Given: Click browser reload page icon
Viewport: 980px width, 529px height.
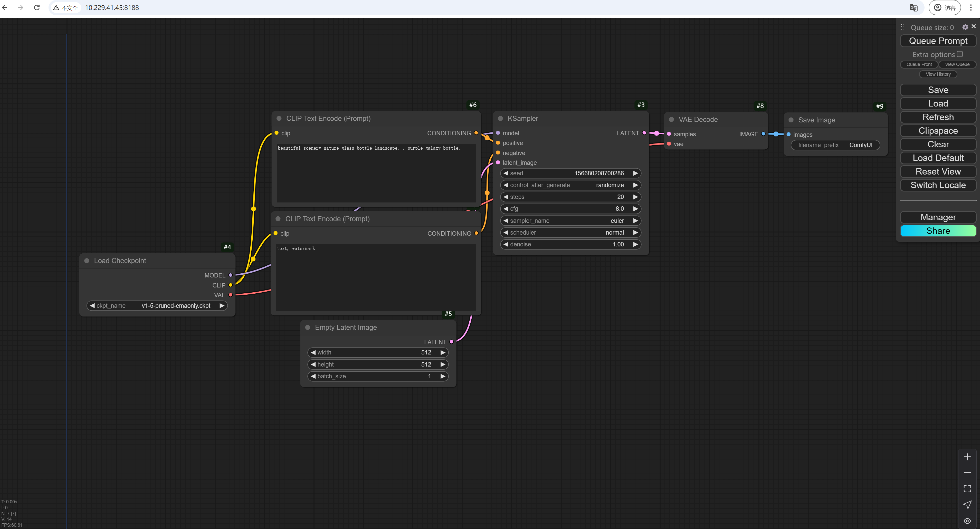Looking at the screenshot, I should pyautogui.click(x=37, y=8).
